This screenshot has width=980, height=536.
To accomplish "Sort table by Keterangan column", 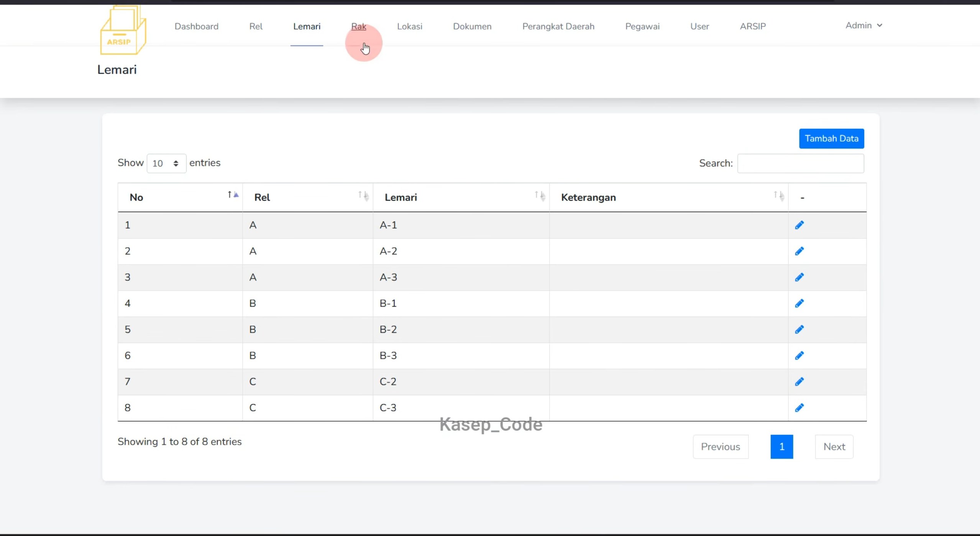I will coord(669,197).
